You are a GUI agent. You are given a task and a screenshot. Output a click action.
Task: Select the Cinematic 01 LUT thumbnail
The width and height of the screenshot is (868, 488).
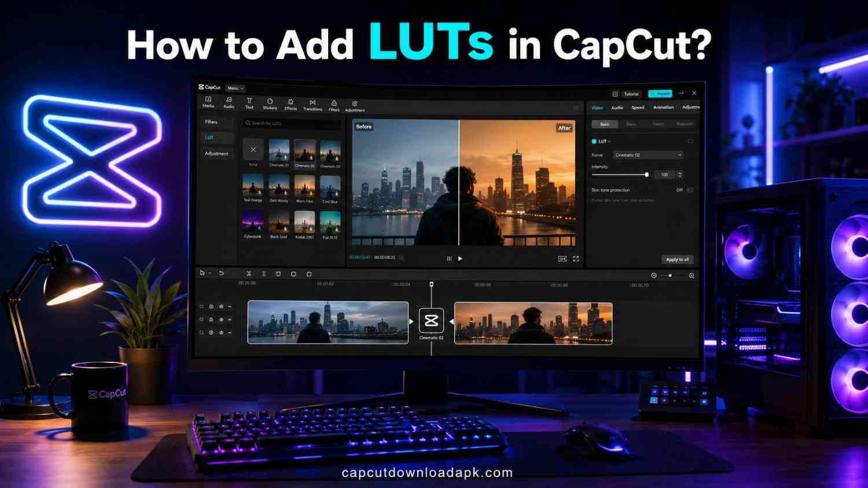(x=279, y=150)
